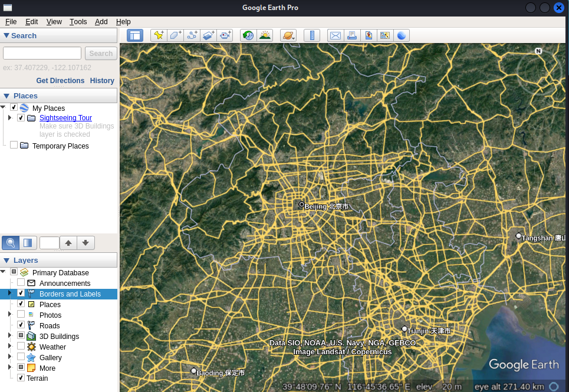Image resolution: width=569 pixels, height=392 pixels.
Task: Open the Add menu
Action: [101, 22]
